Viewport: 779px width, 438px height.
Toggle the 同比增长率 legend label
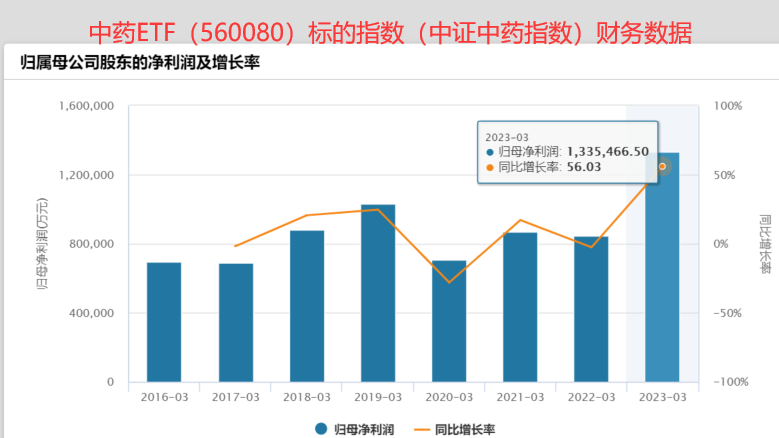pyautogui.click(x=468, y=428)
